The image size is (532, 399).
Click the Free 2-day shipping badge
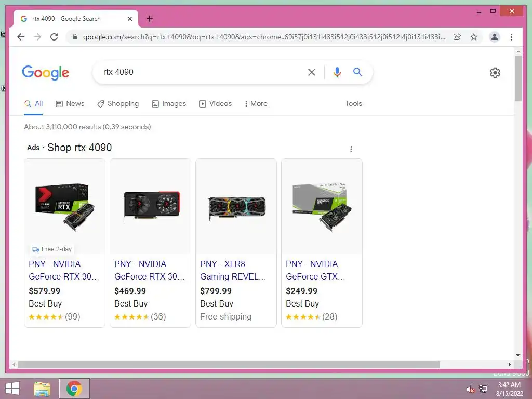pyautogui.click(x=52, y=249)
